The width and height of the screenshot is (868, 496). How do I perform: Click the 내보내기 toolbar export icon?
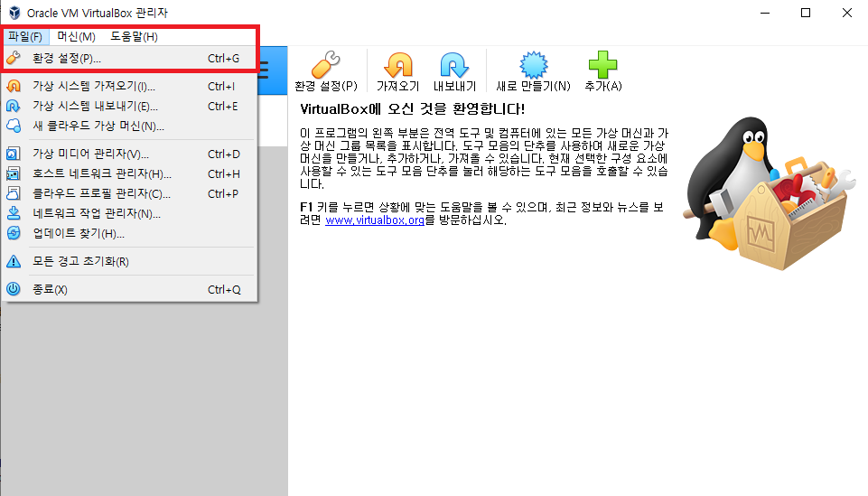point(454,65)
